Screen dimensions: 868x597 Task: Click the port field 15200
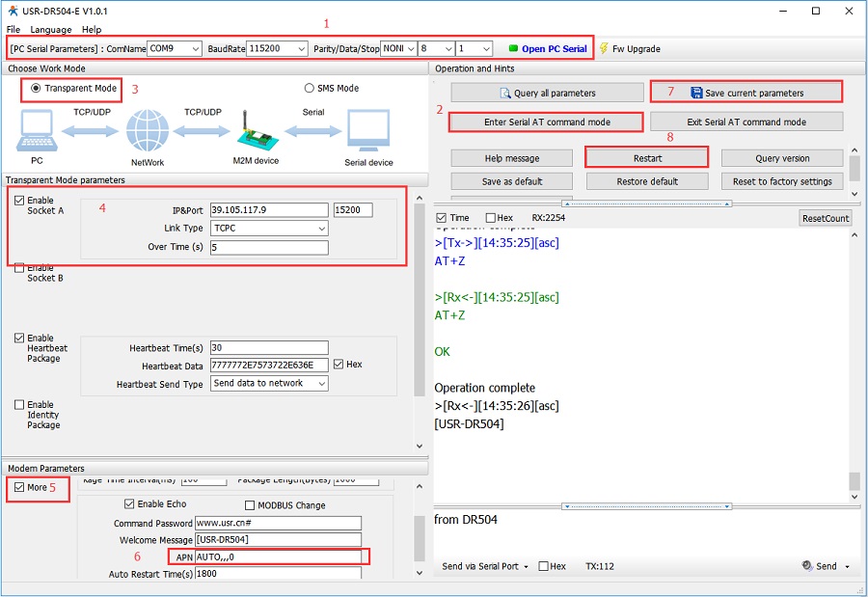(353, 210)
